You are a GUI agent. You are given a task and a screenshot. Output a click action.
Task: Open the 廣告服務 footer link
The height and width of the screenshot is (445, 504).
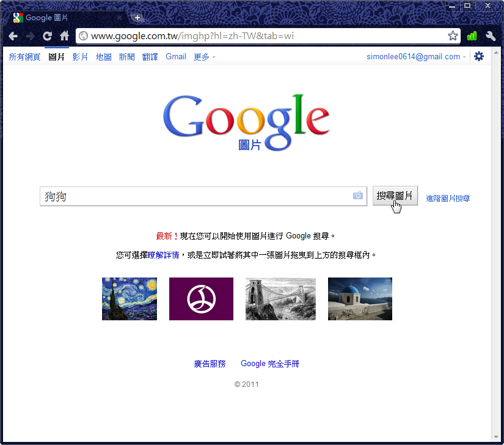pyautogui.click(x=210, y=364)
